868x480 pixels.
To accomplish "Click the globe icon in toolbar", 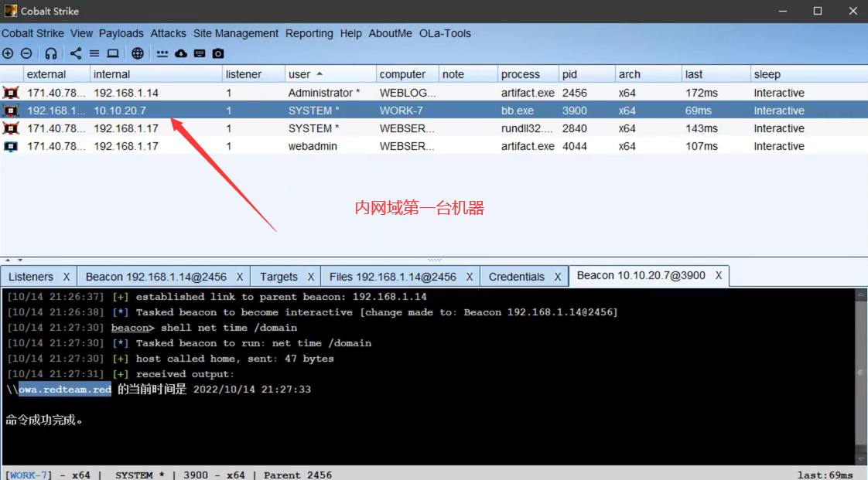I will 138,53.
